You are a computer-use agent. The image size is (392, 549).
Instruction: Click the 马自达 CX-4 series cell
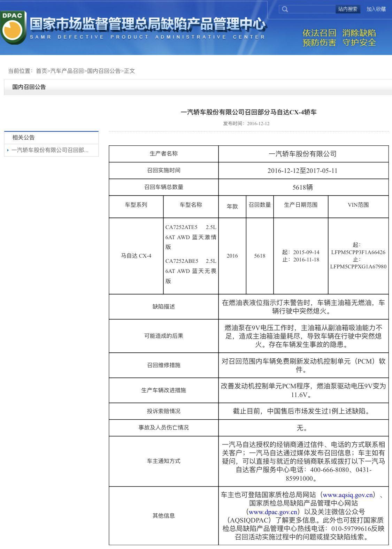136,256
